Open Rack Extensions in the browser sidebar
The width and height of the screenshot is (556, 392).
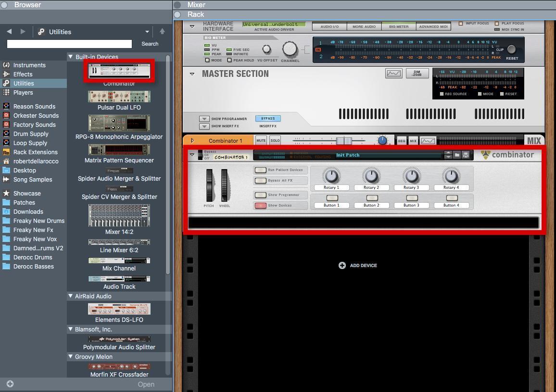point(35,152)
